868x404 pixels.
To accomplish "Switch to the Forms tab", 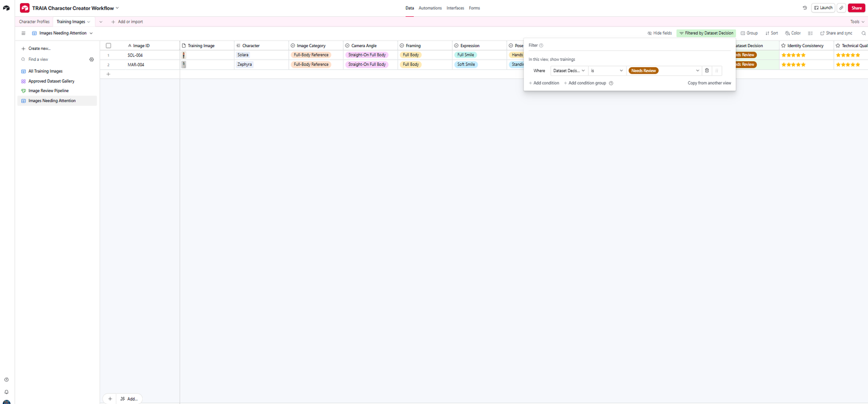I will 474,8.
